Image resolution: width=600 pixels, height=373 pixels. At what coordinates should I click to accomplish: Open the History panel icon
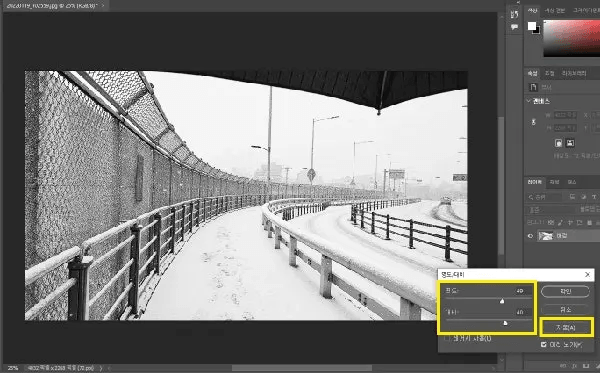(x=514, y=15)
